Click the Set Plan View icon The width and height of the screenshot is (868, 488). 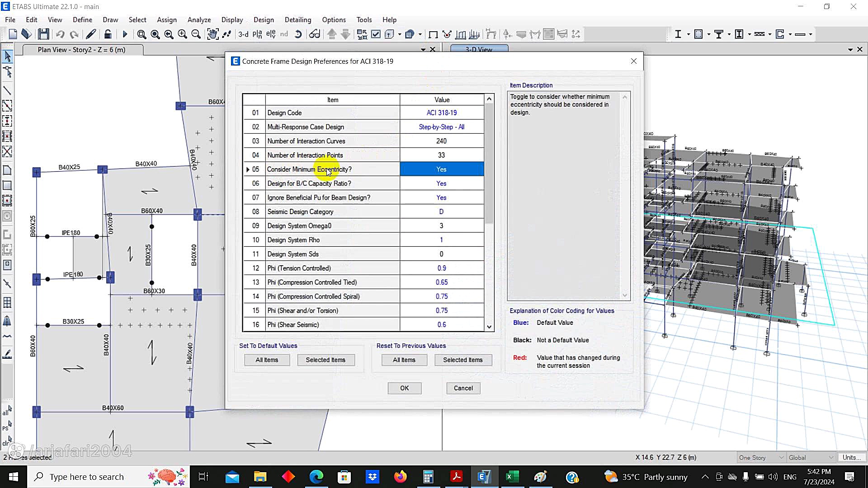click(x=257, y=34)
